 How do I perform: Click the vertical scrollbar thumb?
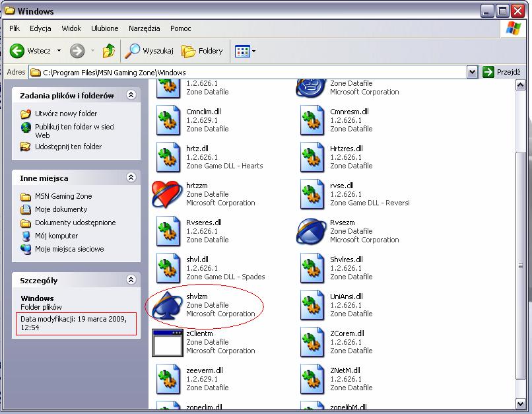point(521,265)
